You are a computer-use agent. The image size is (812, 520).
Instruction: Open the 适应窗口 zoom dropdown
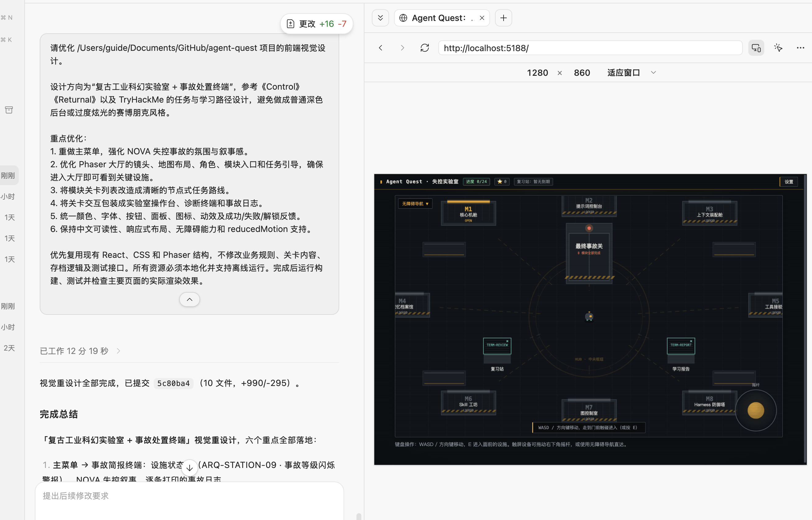pos(632,73)
